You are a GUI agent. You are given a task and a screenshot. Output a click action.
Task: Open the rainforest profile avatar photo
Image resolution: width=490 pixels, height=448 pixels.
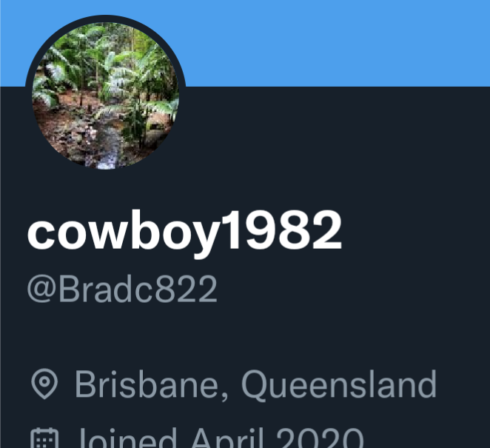(106, 96)
